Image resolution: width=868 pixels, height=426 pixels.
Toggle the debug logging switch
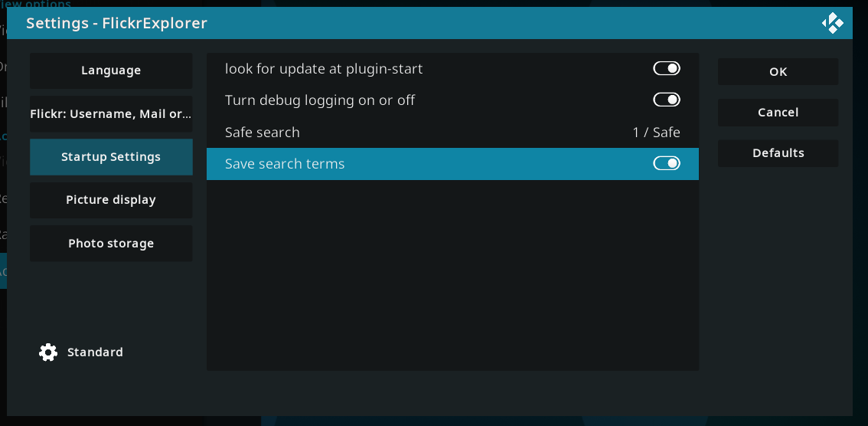point(667,100)
